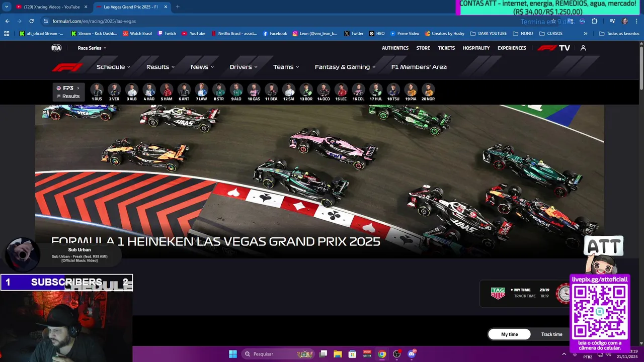Open the 12 SAI driver avatar

pyautogui.click(x=289, y=92)
